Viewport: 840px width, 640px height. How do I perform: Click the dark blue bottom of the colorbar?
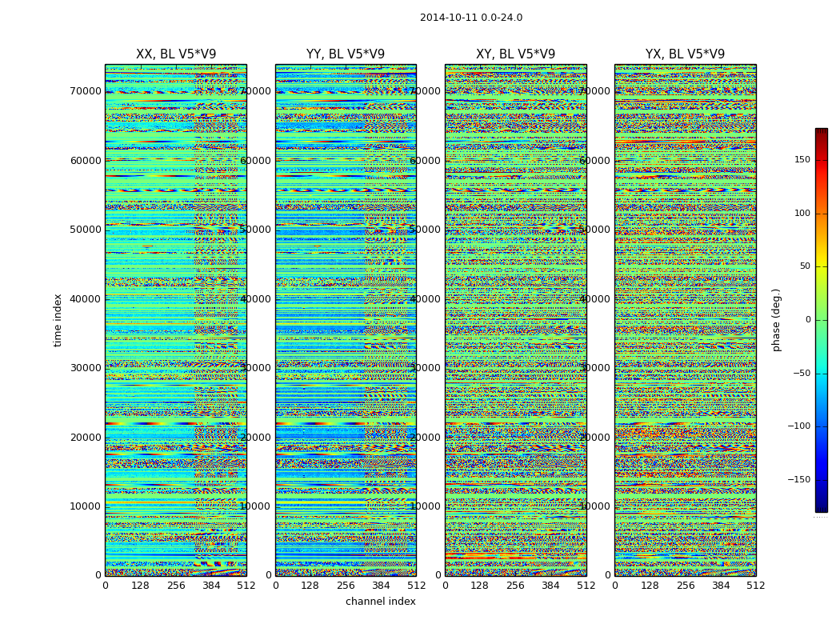[821, 506]
